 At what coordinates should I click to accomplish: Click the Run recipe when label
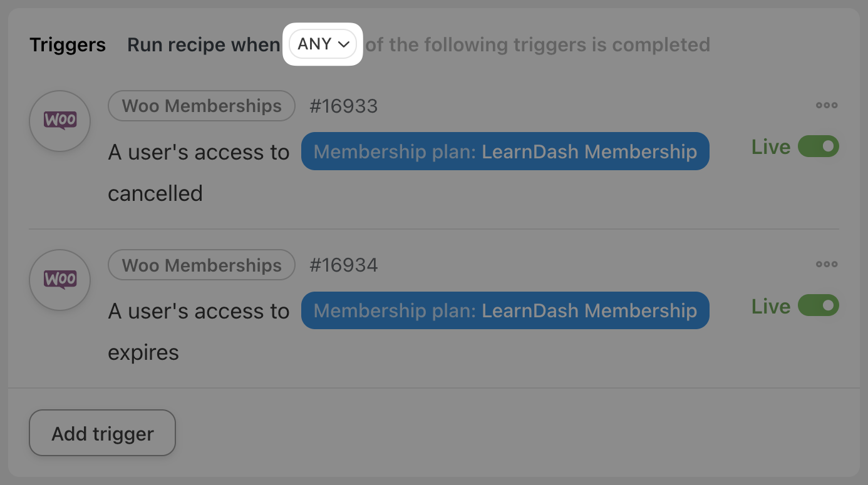tap(204, 45)
